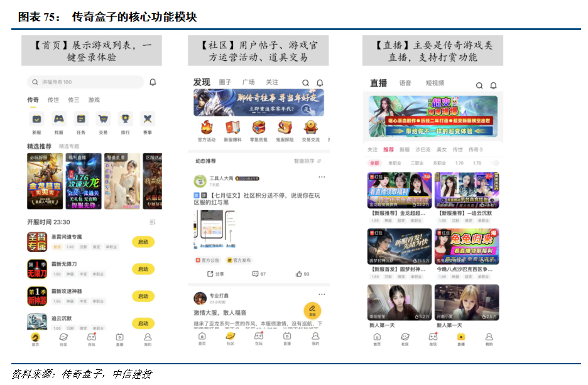The height and width of the screenshot is (385, 588).
Task: Tap the search magnifier on community screen
Action: pos(306,83)
